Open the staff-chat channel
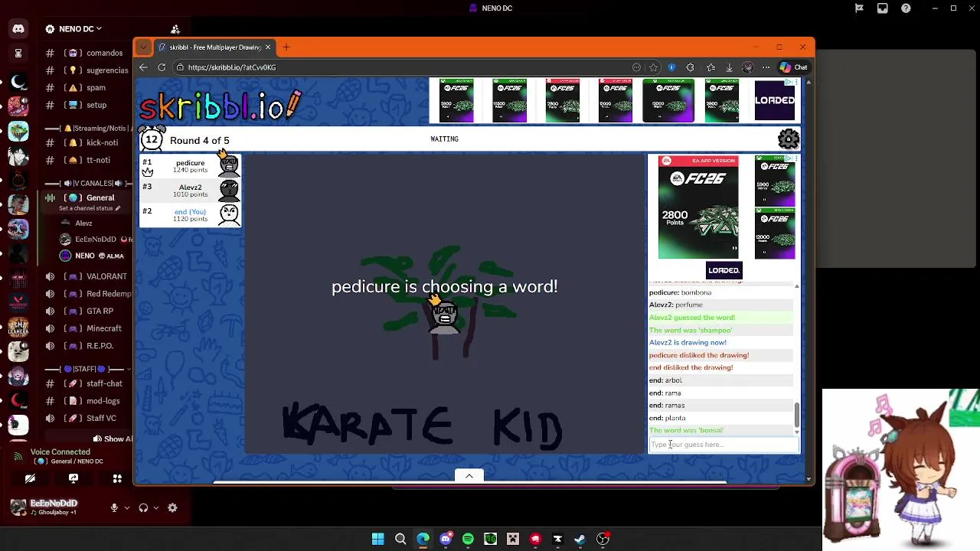This screenshot has width=980, height=551. 104,383
